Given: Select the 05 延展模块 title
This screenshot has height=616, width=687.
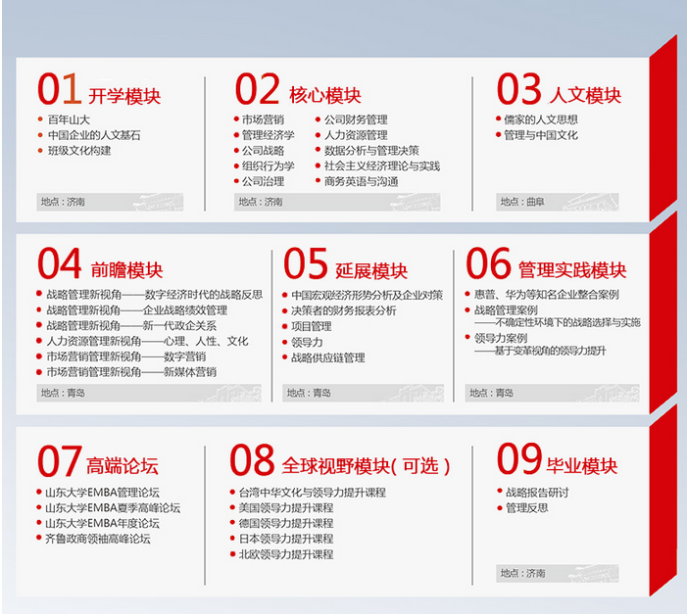Looking at the screenshot, I should pyautogui.click(x=345, y=266).
